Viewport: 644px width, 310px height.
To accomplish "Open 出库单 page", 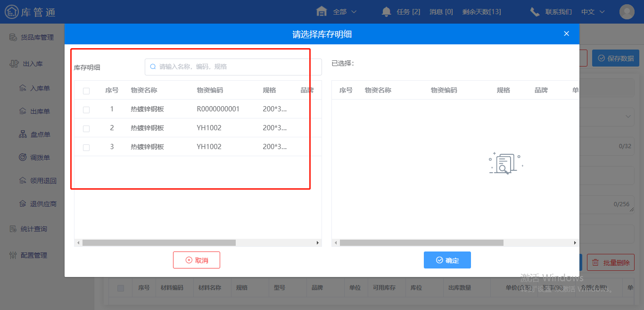I will coord(40,111).
